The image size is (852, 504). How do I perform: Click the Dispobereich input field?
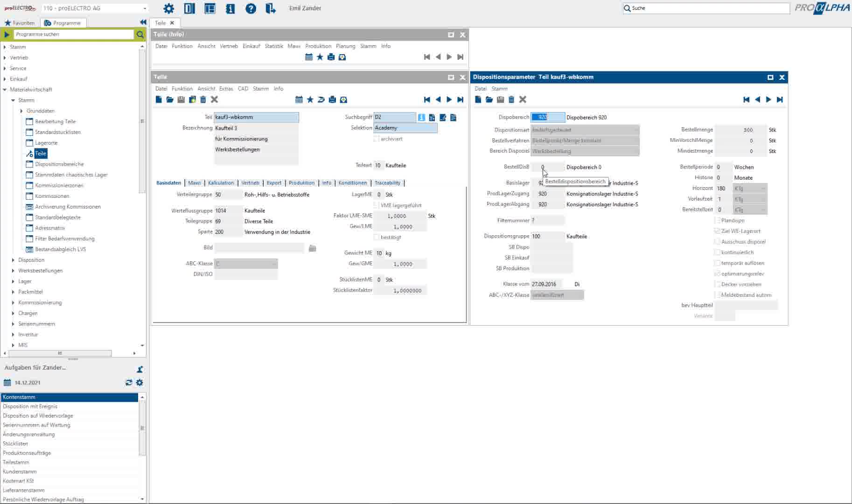click(548, 118)
